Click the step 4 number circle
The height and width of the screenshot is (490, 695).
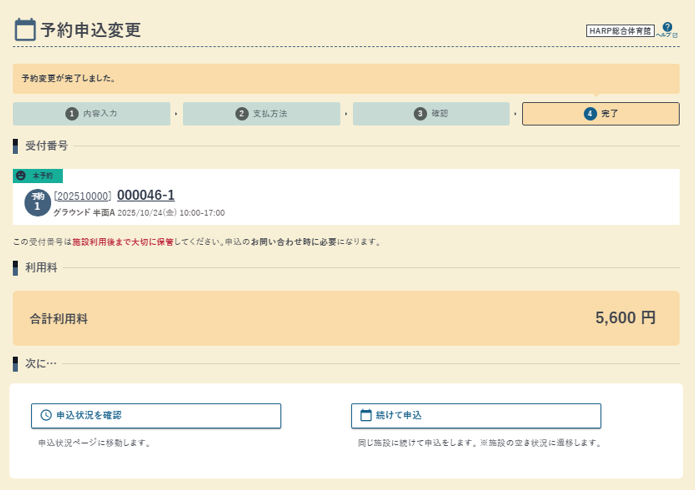click(x=590, y=114)
